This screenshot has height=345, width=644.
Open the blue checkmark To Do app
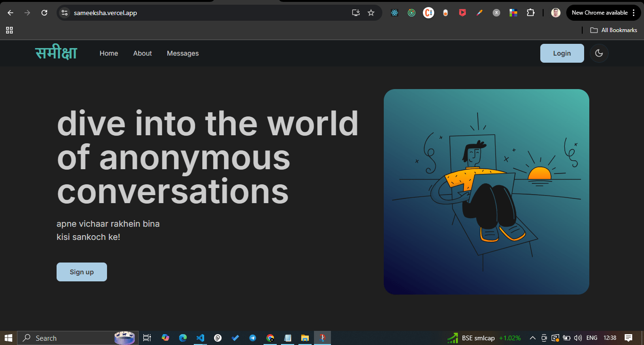click(235, 338)
